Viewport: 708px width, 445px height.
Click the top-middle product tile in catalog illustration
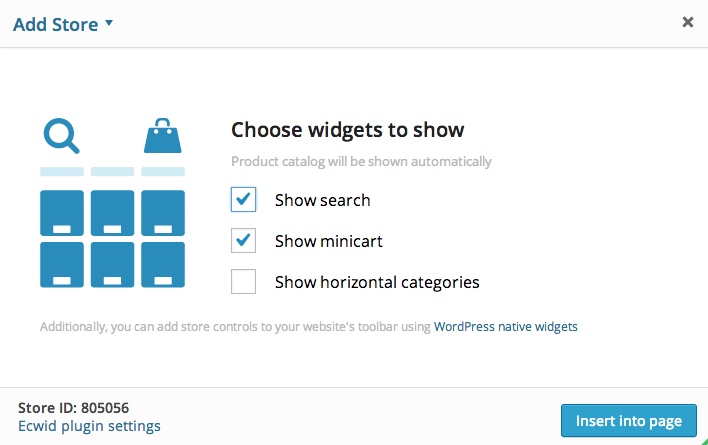click(112, 213)
